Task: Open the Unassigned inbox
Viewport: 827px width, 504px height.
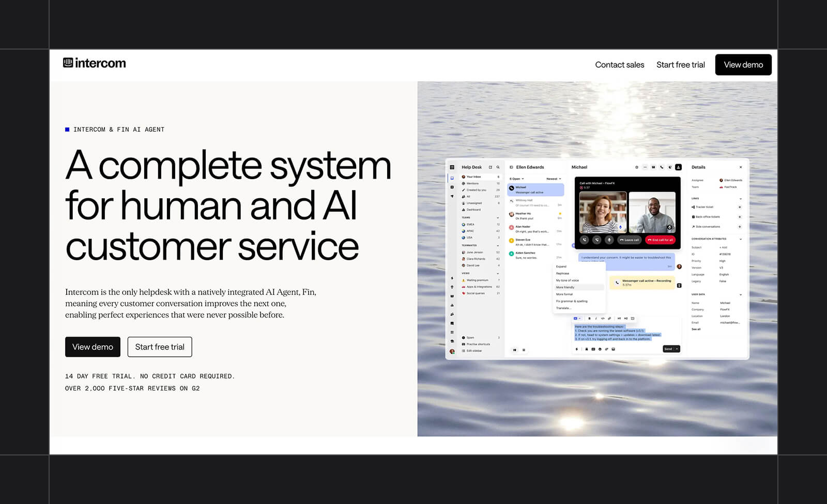Action: tap(481, 203)
